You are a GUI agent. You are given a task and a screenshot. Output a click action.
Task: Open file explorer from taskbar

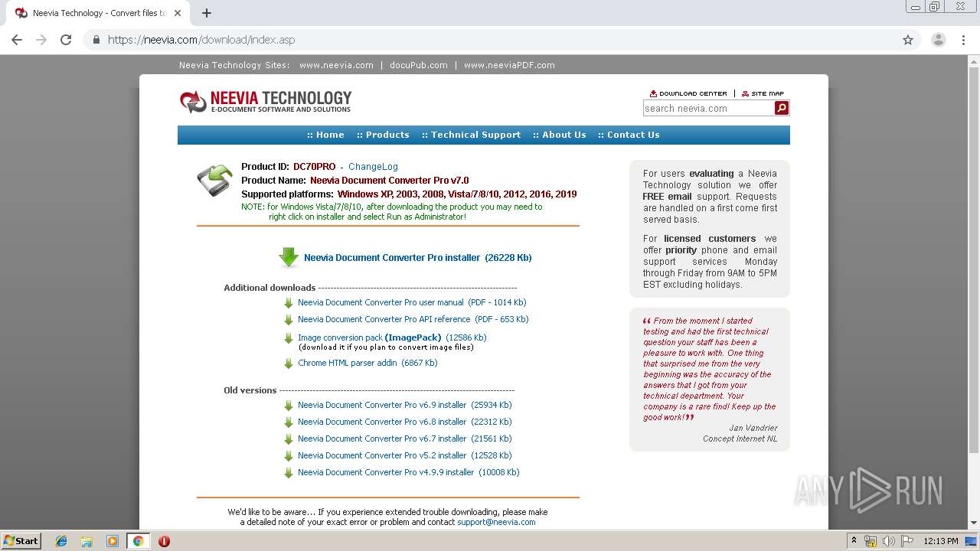[87, 541]
